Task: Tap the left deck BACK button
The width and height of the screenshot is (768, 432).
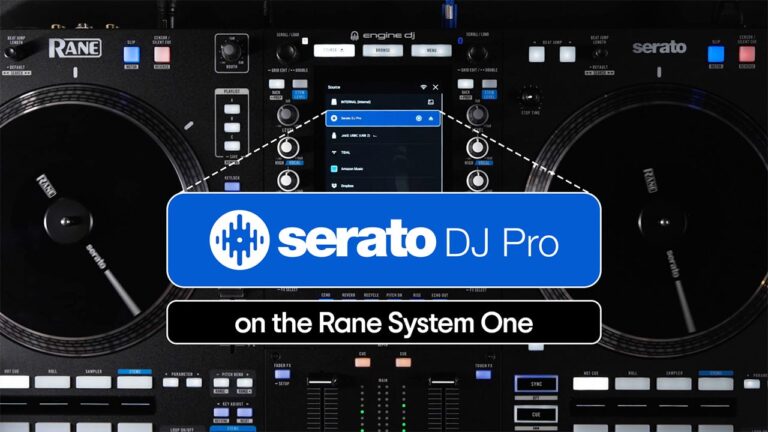Action: tap(276, 84)
